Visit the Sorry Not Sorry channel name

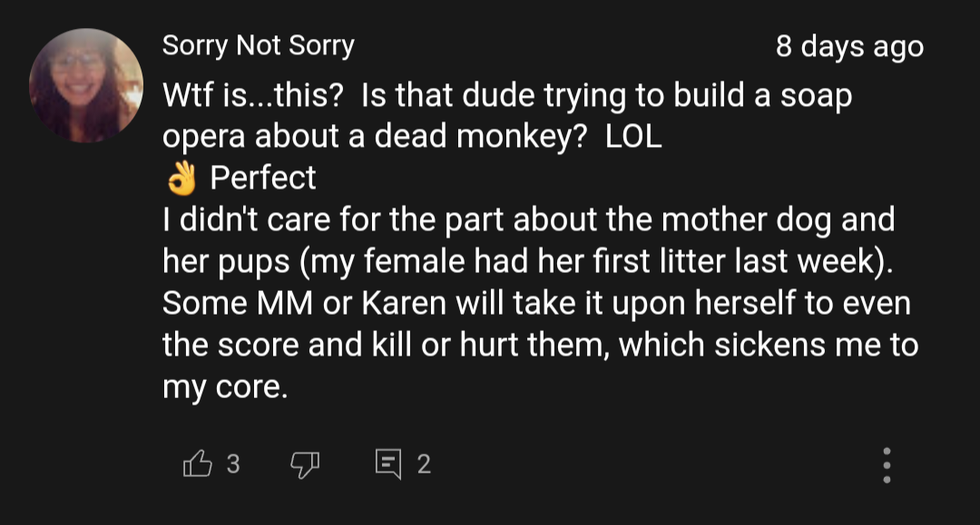258,46
